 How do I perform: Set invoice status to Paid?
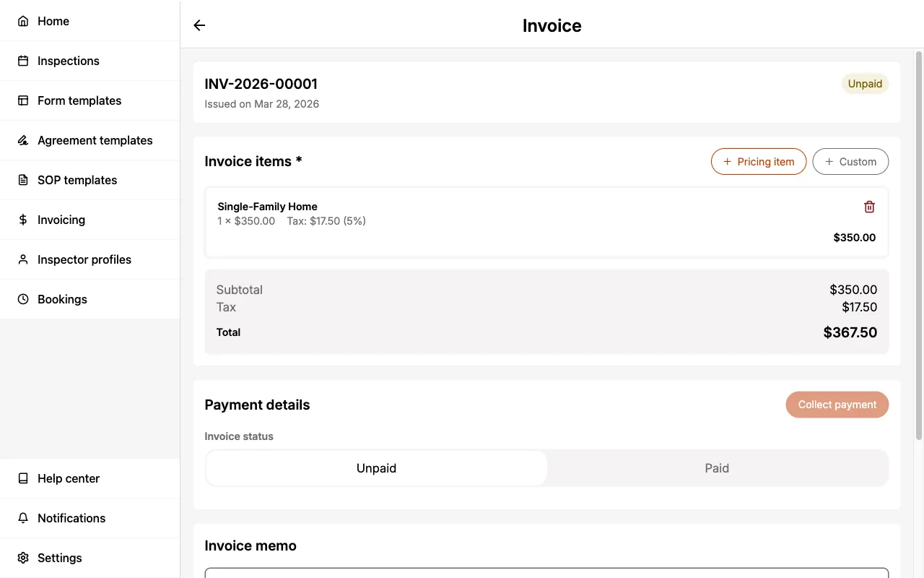[x=717, y=468]
